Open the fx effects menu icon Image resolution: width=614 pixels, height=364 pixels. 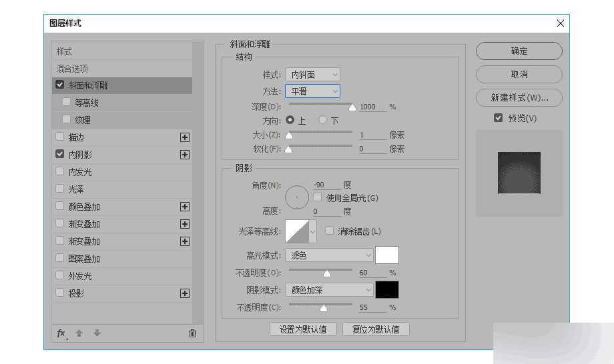coord(61,333)
